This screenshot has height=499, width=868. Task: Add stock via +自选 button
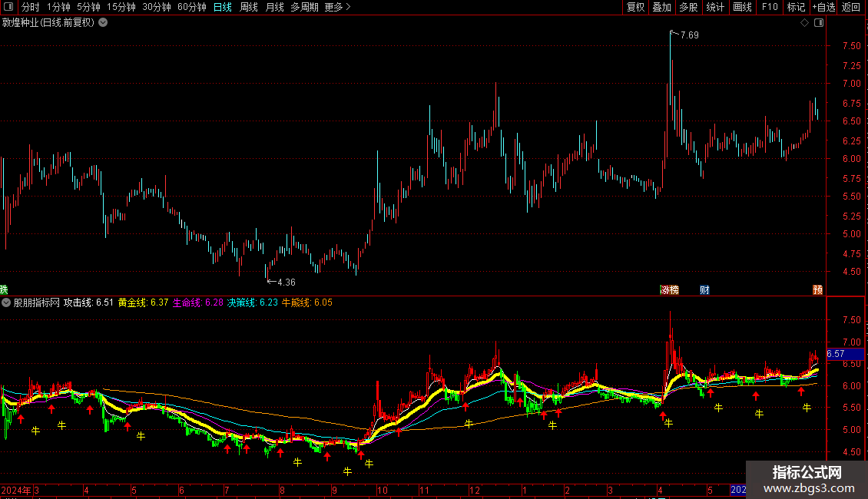click(x=823, y=7)
